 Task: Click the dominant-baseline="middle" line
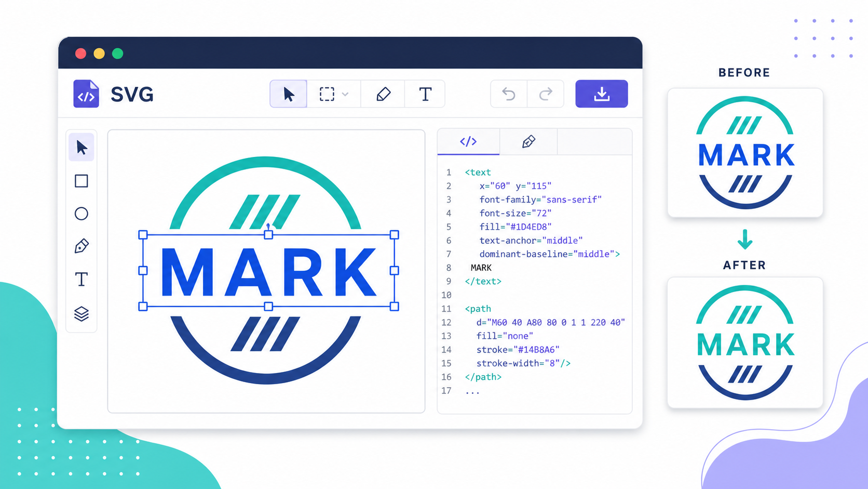pyautogui.click(x=549, y=254)
